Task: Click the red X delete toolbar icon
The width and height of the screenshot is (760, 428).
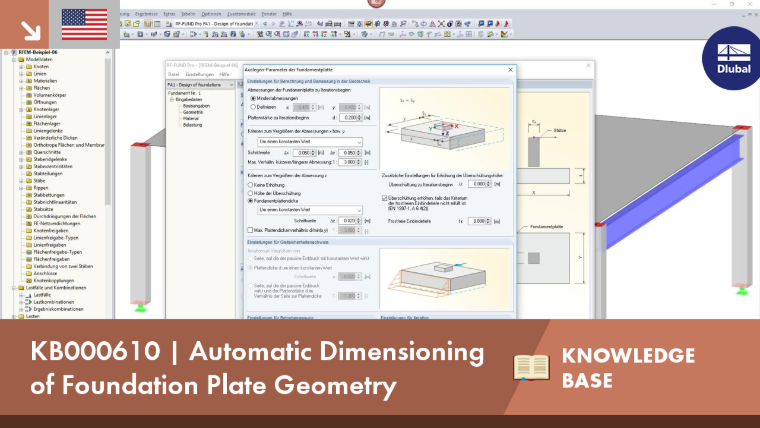Action: (x=441, y=24)
